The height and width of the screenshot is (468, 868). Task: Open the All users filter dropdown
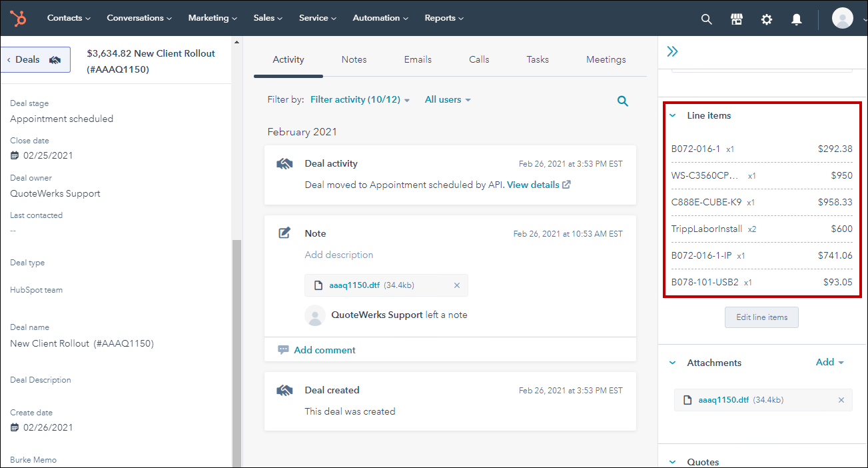point(448,100)
